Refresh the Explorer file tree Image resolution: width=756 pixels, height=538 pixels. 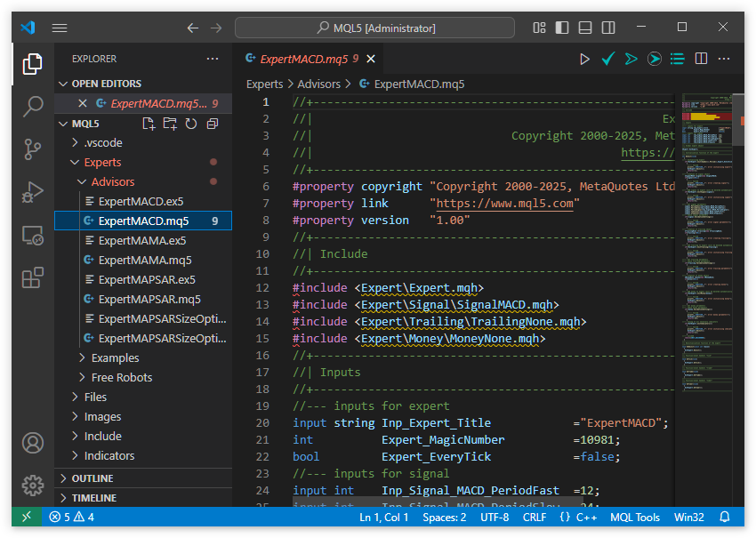coord(191,124)
